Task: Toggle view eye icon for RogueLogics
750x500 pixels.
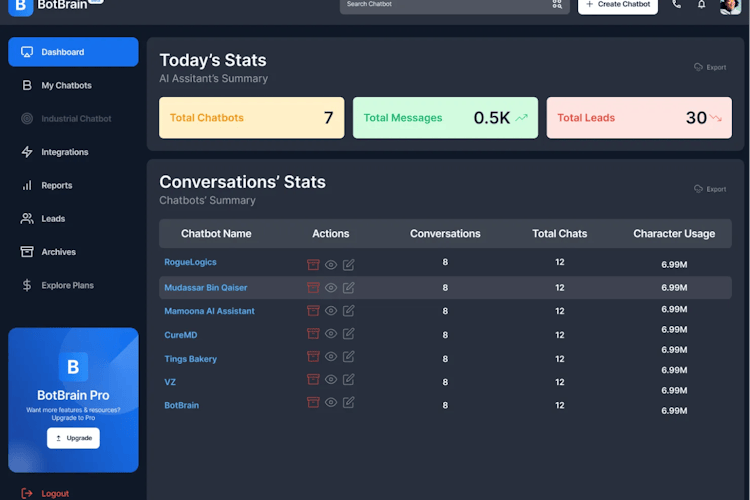Action: pyautogui.click(x=331, y=264)
